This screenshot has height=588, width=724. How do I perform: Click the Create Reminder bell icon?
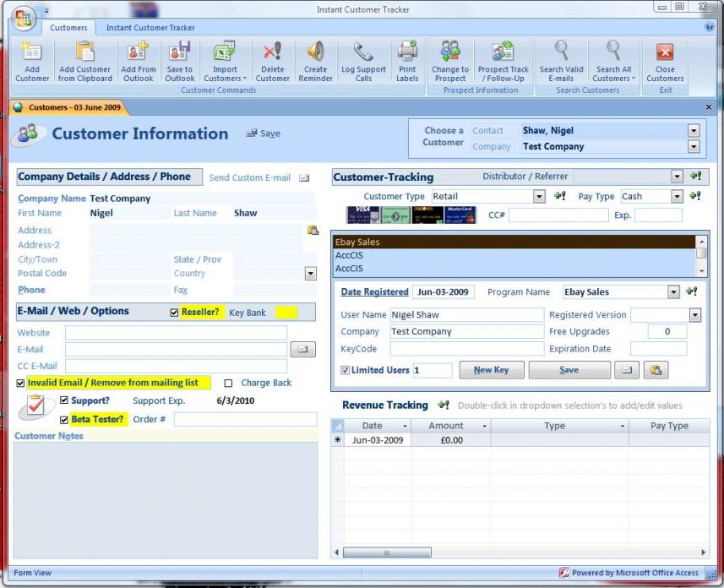(315, 52)
